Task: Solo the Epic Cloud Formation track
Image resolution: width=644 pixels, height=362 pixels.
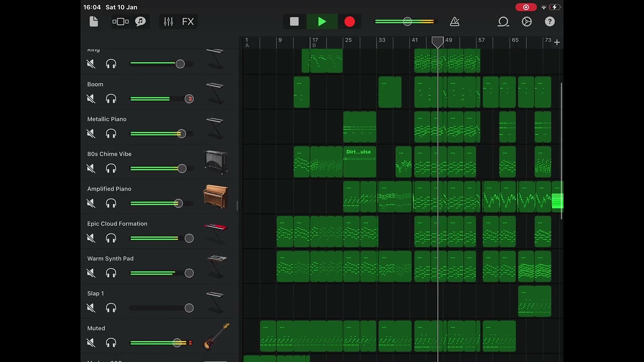Action: pyautogui.click(x=111, y=238)
